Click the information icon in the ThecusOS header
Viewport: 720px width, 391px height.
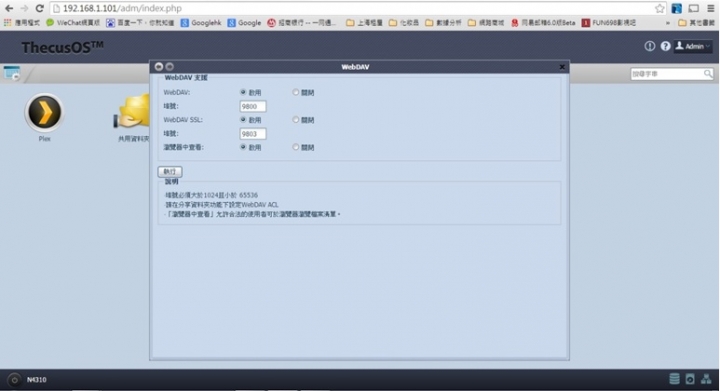tap(649, 46)
